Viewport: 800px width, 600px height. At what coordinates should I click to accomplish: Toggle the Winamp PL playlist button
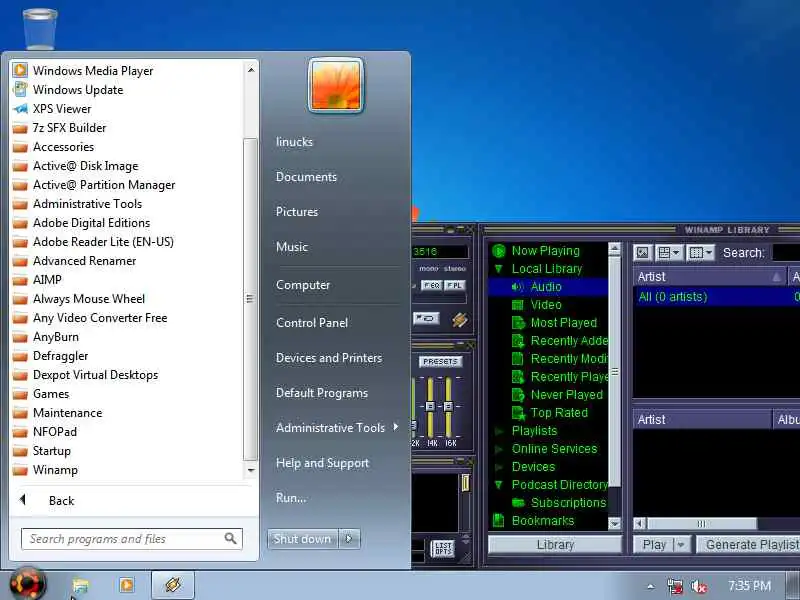click(454, 285)
